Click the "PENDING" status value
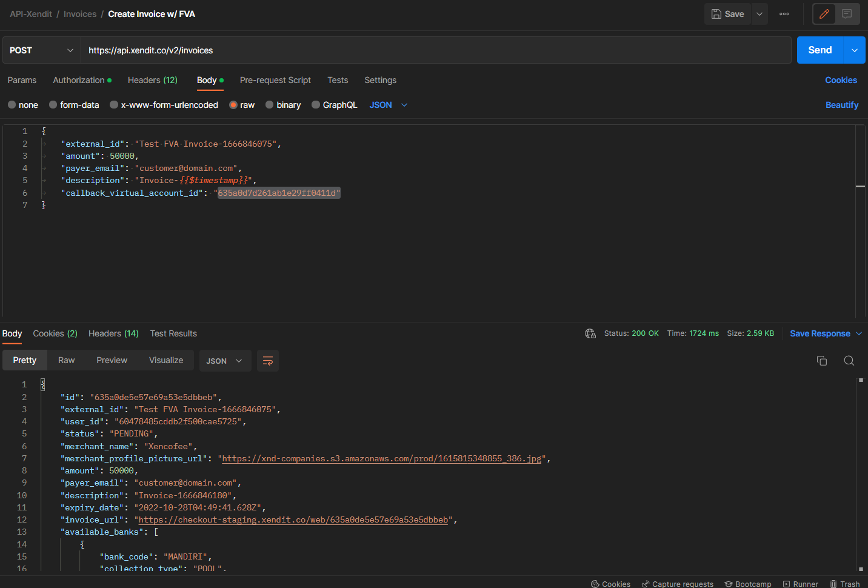Screen dimensions: 868x588 click(132, 434)
